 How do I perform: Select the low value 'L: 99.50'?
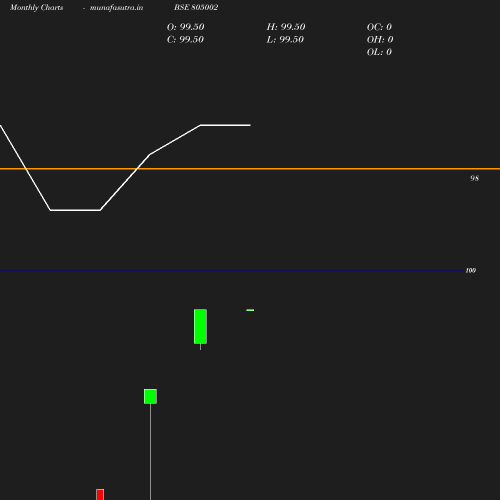tap(285, 40)
